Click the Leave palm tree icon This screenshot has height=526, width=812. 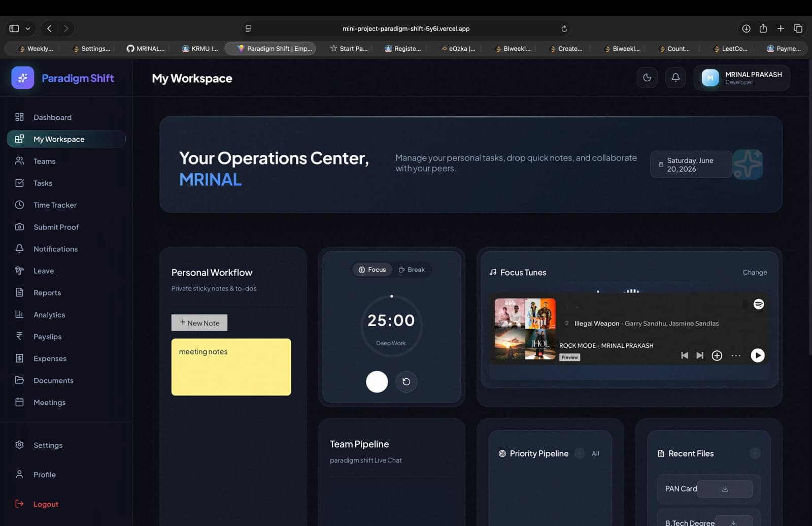[19, 271]
